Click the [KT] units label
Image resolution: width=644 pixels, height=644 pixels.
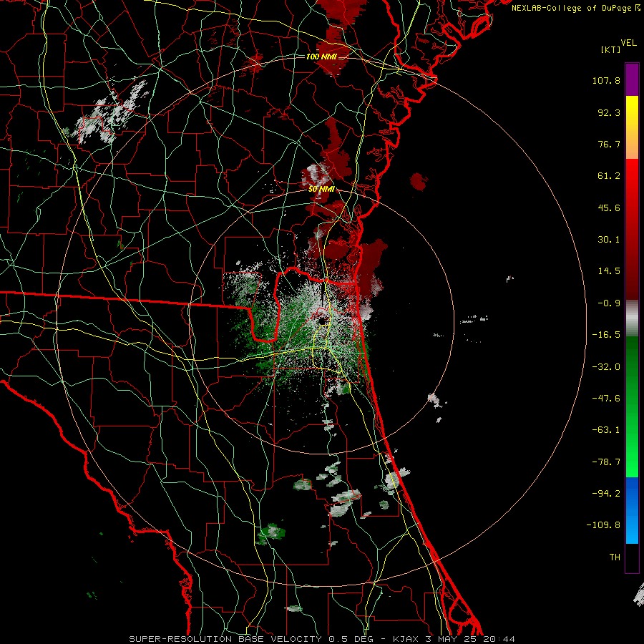point(611,49)
